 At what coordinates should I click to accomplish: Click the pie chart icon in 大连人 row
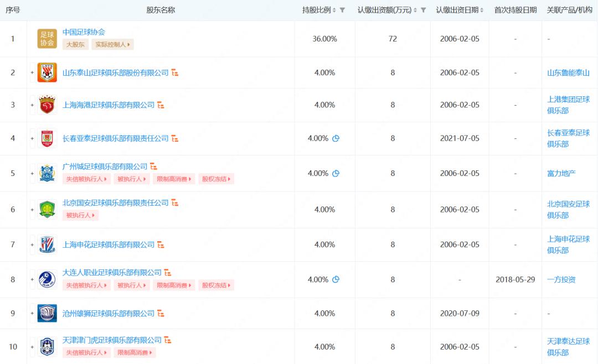[336, 279]
